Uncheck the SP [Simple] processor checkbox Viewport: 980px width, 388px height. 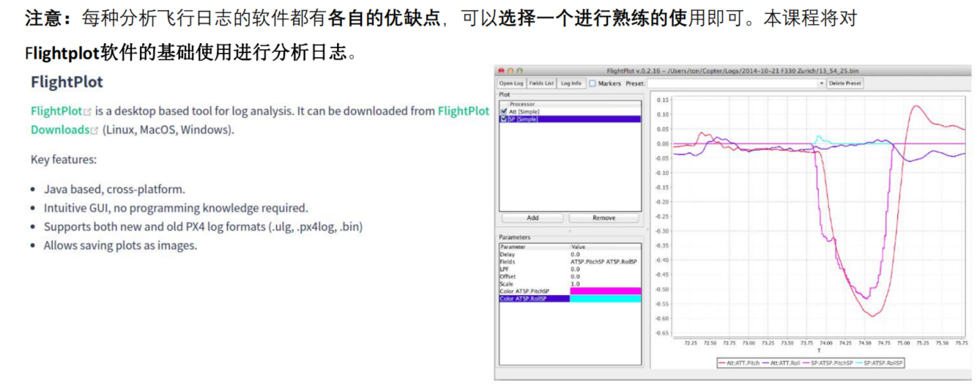pos(503,118)
